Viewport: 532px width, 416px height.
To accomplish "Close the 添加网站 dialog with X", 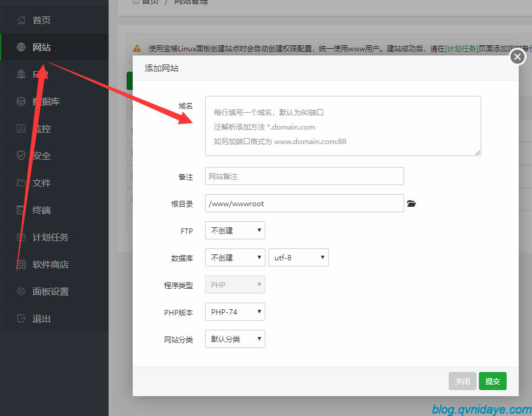I will click(518, 57).
